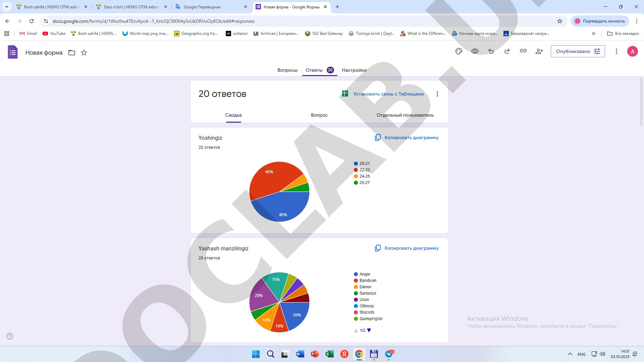644x362 pixels.
Task: Switch to the Google Переводчик tab
Action: (x=212, y=7)
